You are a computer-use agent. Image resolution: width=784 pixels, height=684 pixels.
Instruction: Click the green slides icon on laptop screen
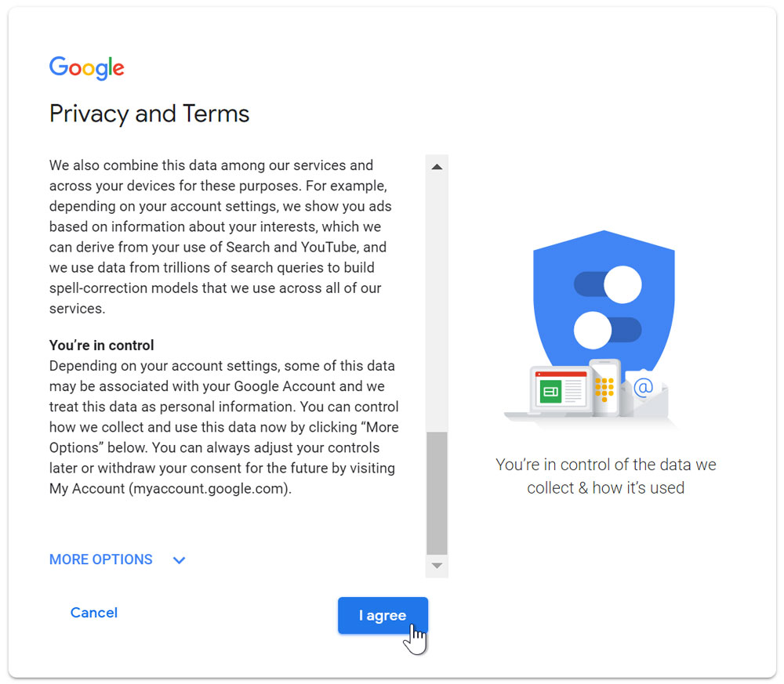point(550,391)
